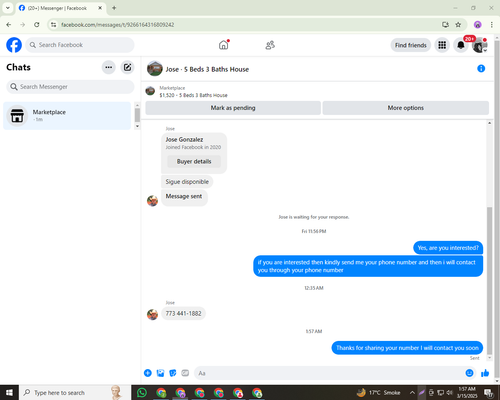Open conversation information icon

pyautogui.click(x=481, y=69)
